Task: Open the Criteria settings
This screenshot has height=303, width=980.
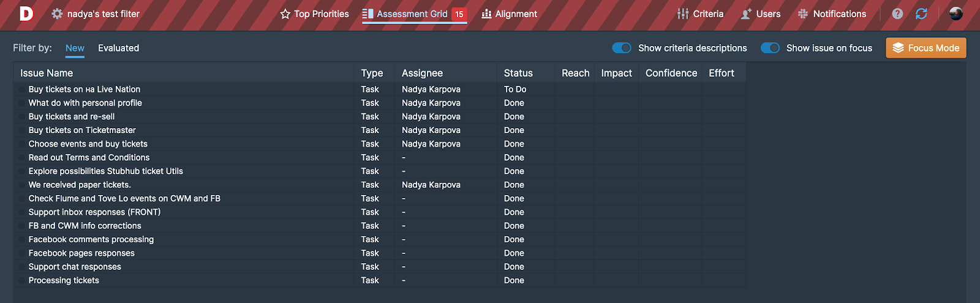Action: [x=700, y=13]
